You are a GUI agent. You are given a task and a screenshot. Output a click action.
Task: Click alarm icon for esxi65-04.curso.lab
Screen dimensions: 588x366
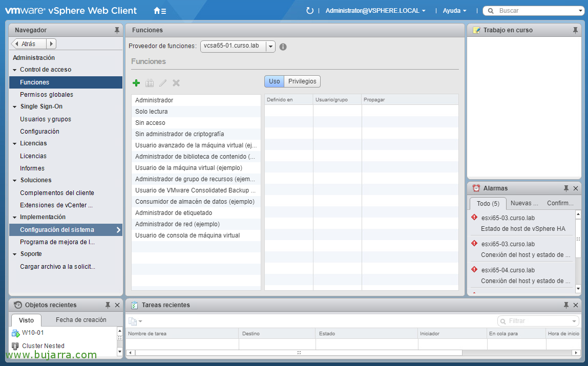pyautogui.click(x=474, y=269)
